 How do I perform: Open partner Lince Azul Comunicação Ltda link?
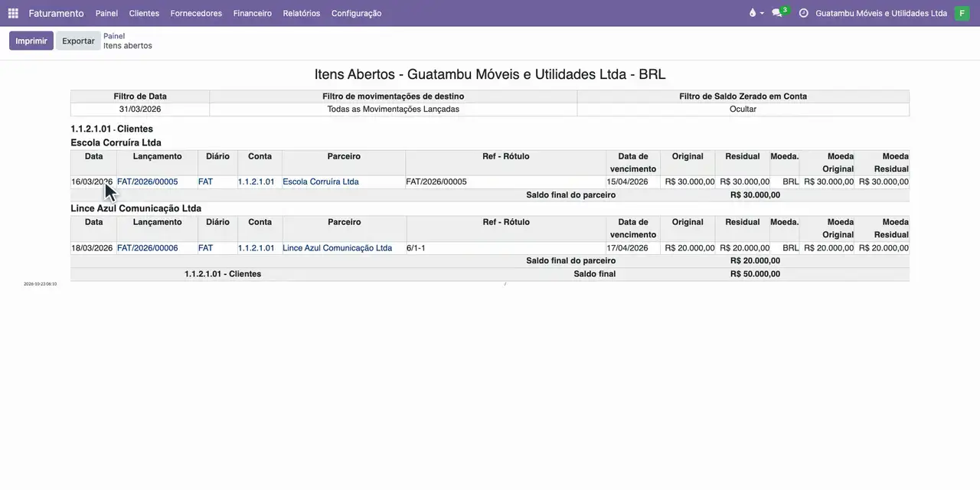coord(337,248)
